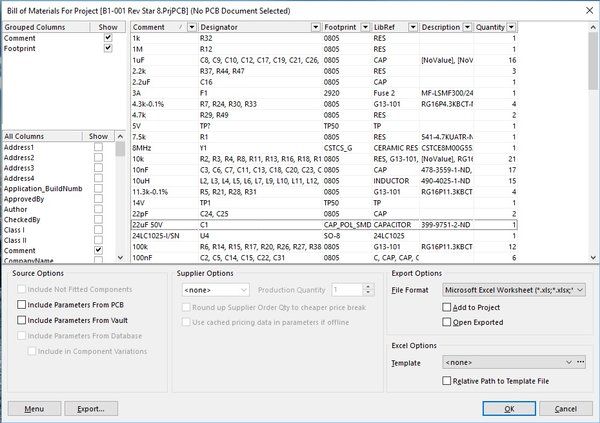Viewport: 600px width, 423px height.
Task: Open the LibRef column filter dropdown
Action: point(413,27)
